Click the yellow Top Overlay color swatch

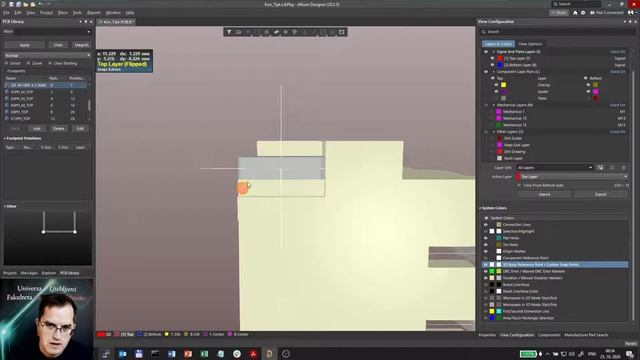click(503, 85)
